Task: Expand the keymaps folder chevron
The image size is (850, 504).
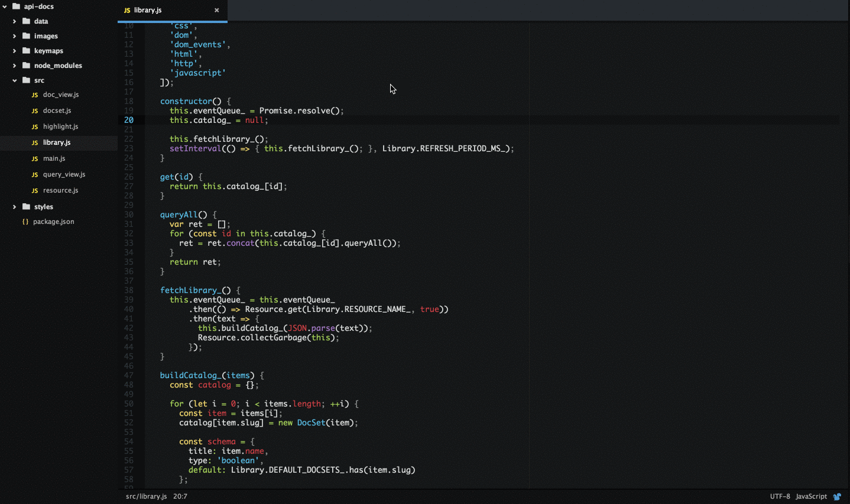Action: pyautogui.click(x=14, y=51)
